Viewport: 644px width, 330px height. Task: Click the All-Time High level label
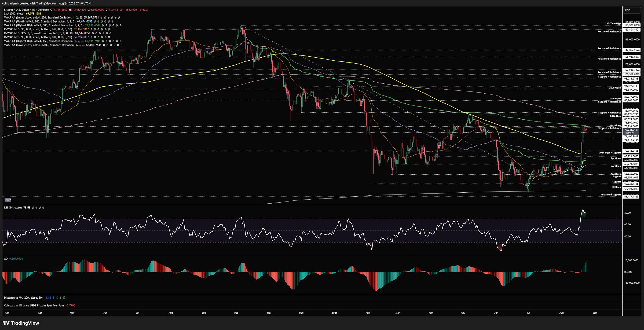(x=614, y=24)
